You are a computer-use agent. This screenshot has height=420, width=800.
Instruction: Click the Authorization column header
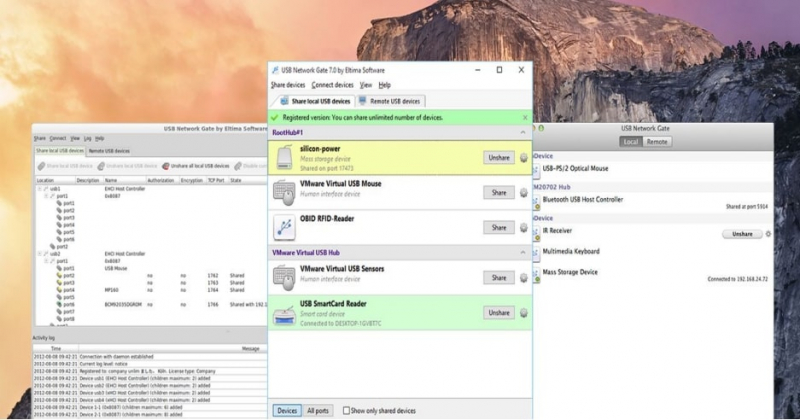[x=161, y=181]
